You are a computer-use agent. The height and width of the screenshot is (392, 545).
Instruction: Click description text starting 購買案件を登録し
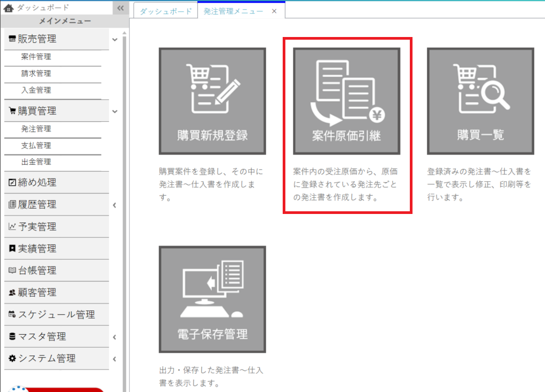(x=211, y=184)
